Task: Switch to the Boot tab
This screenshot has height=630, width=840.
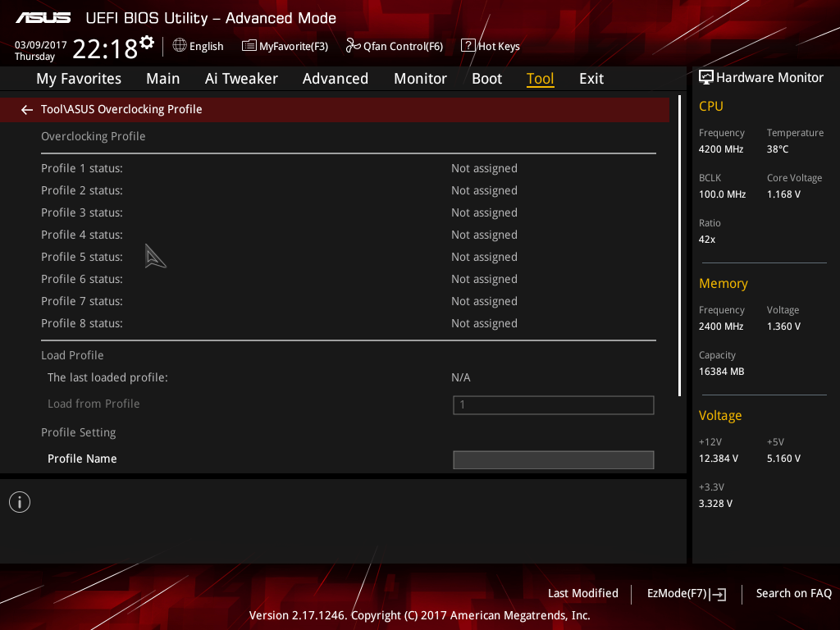Action: [x=487, y=79]
